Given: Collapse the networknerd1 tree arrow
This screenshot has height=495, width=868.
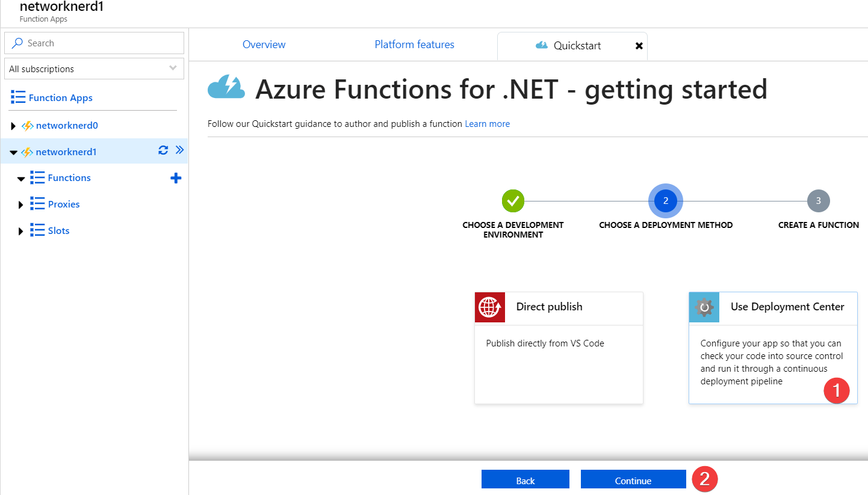Looking at the screenshot, I should pos(14,152).
